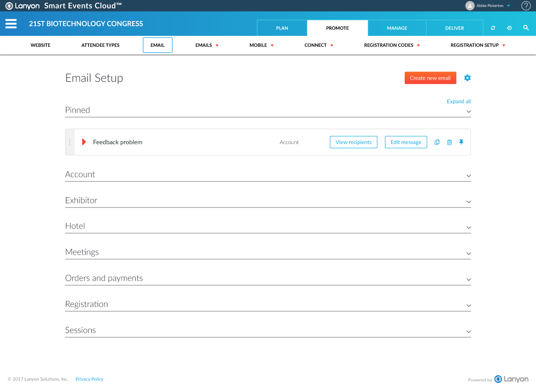Expand the Account section

(469, 176)
